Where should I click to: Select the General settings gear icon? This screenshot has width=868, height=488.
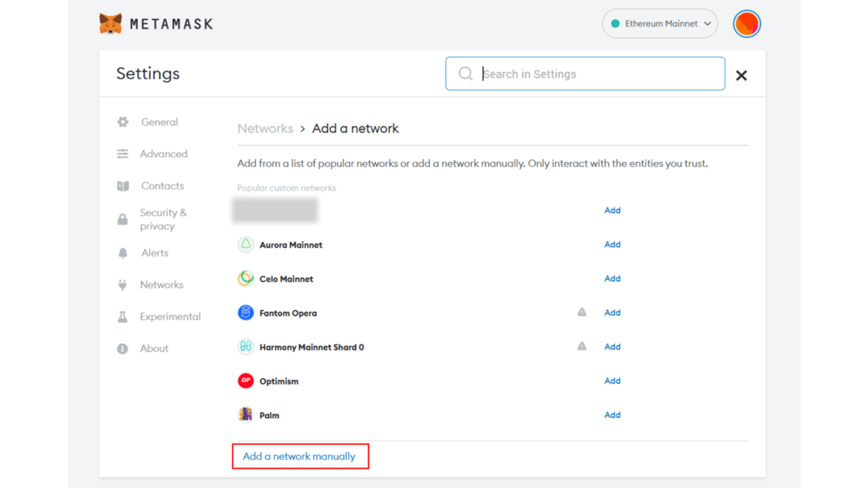click(123, 122)
